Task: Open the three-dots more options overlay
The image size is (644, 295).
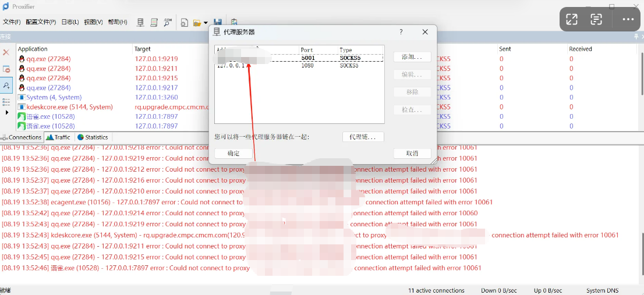Action: pos(627,19)
